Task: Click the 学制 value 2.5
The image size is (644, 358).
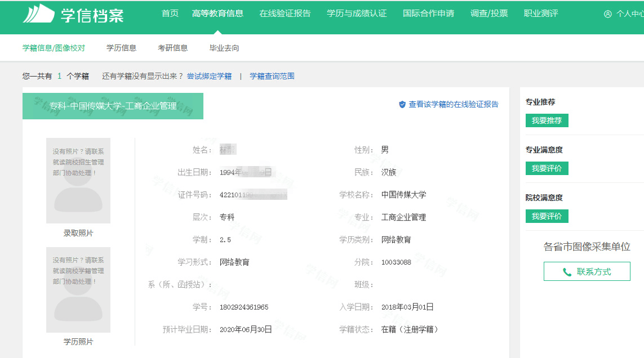Action: (x=225, y=240)
